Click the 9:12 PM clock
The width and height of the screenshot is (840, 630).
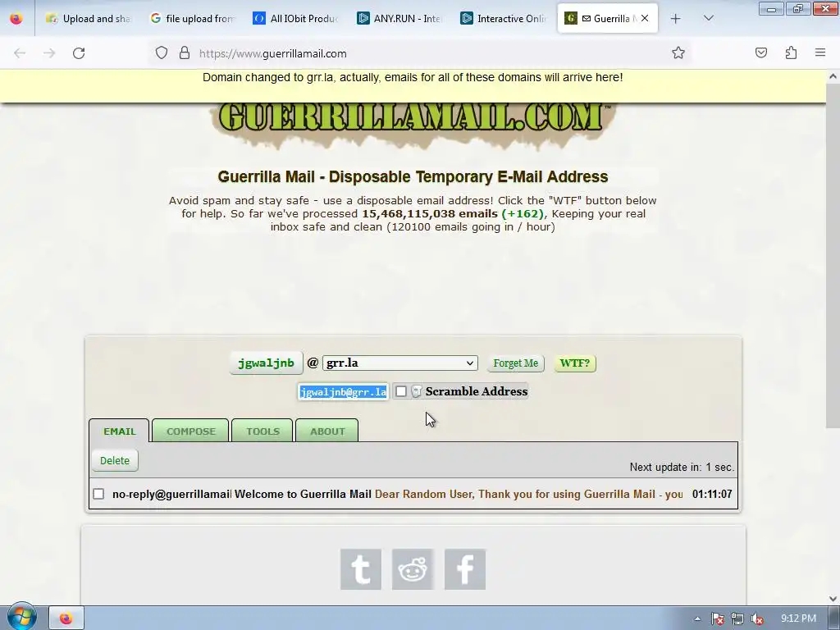(x=798, y=619)
